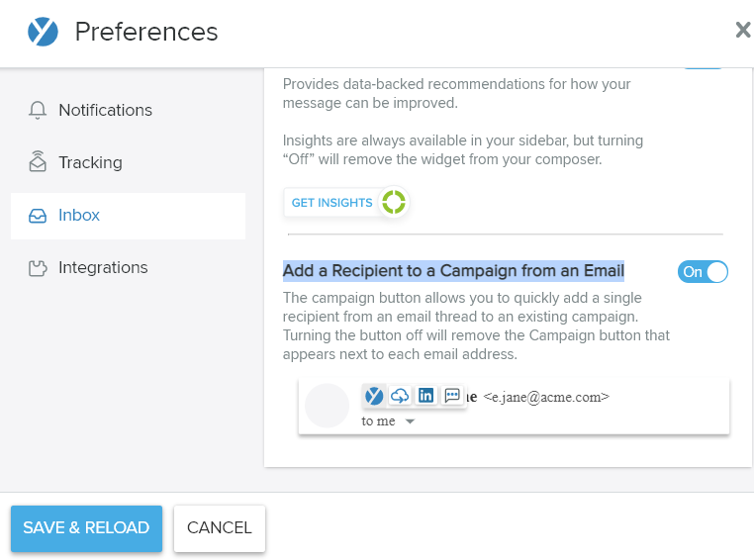Click the Tracking envelope icon

click(x=38, y=161)
